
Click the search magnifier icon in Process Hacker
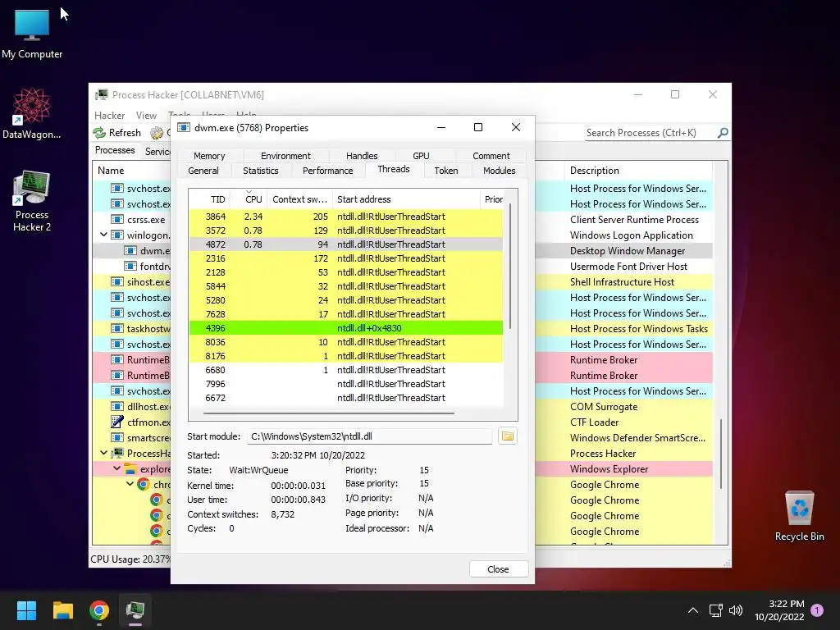723,132
